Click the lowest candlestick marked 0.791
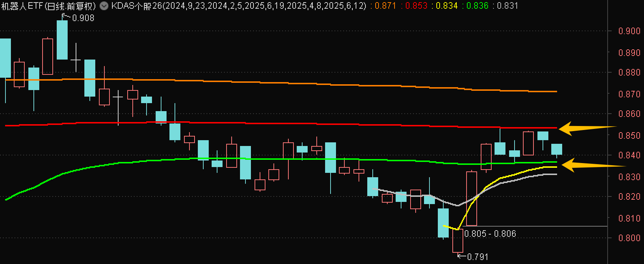The width and height of the screenshot is (644, 264). (458, 240)
